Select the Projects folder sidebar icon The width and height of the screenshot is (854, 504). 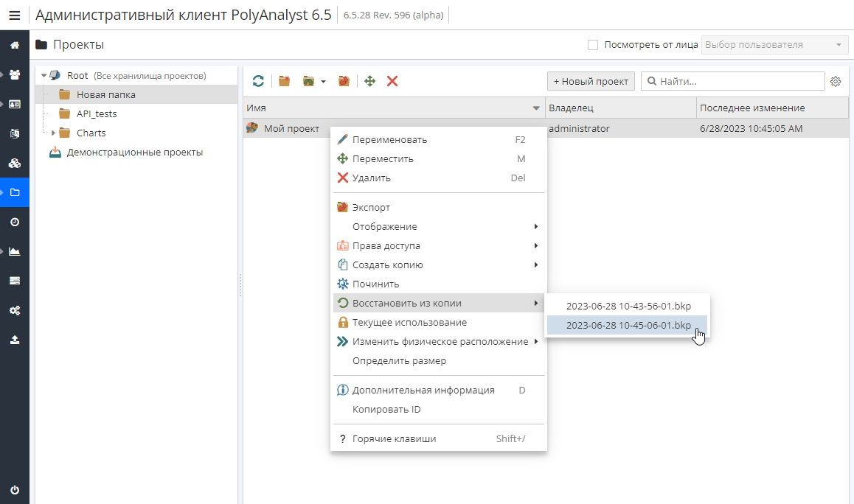click(x=15, y=192)
